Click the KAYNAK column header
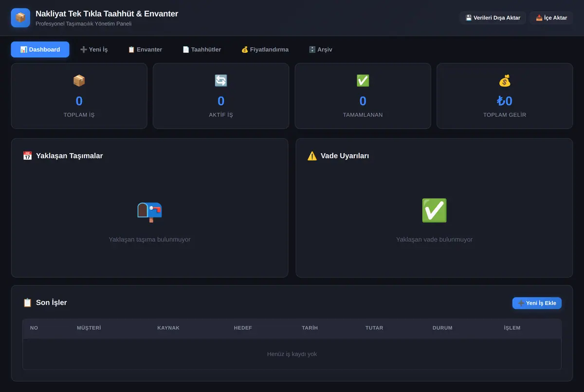Viewport: 584px width, 392px height. [x=168, y=328]
